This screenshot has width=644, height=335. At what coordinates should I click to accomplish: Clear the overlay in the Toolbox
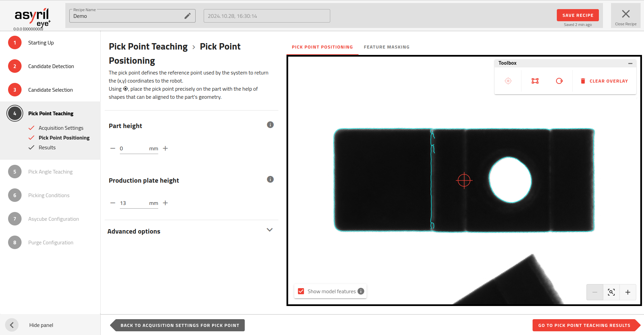coord(604,81)
